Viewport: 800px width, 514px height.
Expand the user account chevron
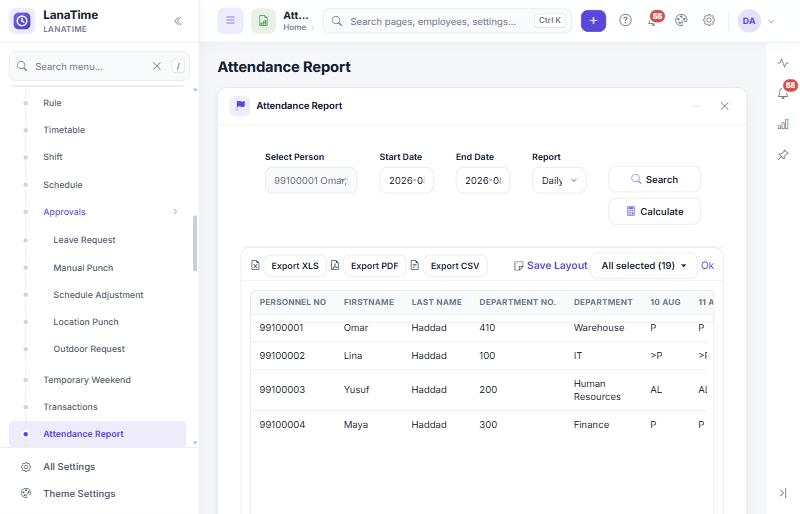click(771, 21)
